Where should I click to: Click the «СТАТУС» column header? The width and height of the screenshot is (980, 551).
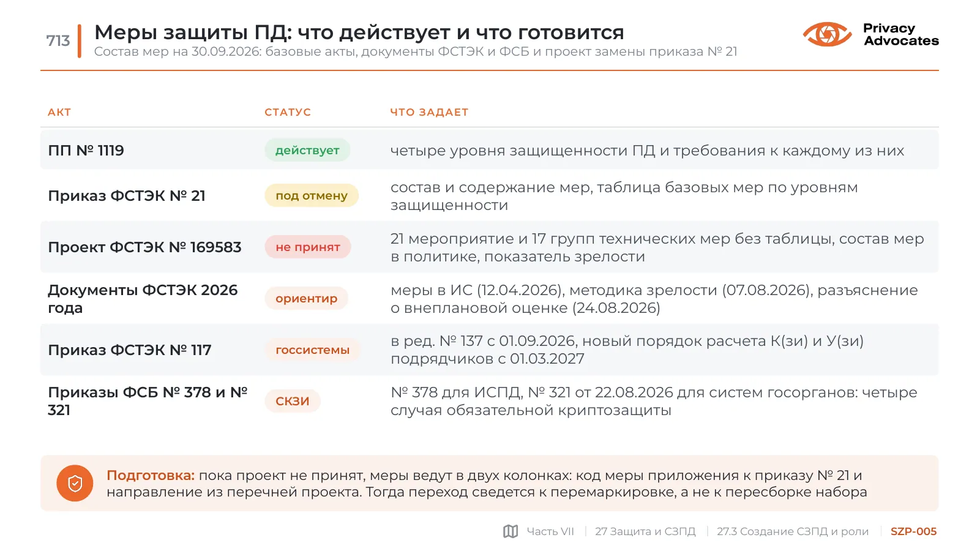pyautogui.click(x=288, y=112)
